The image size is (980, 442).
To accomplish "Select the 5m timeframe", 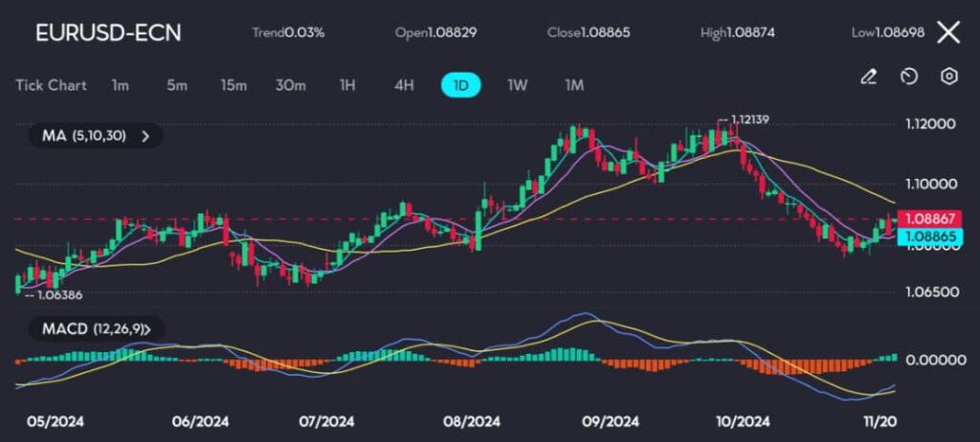I will click(x=177, y=85).
